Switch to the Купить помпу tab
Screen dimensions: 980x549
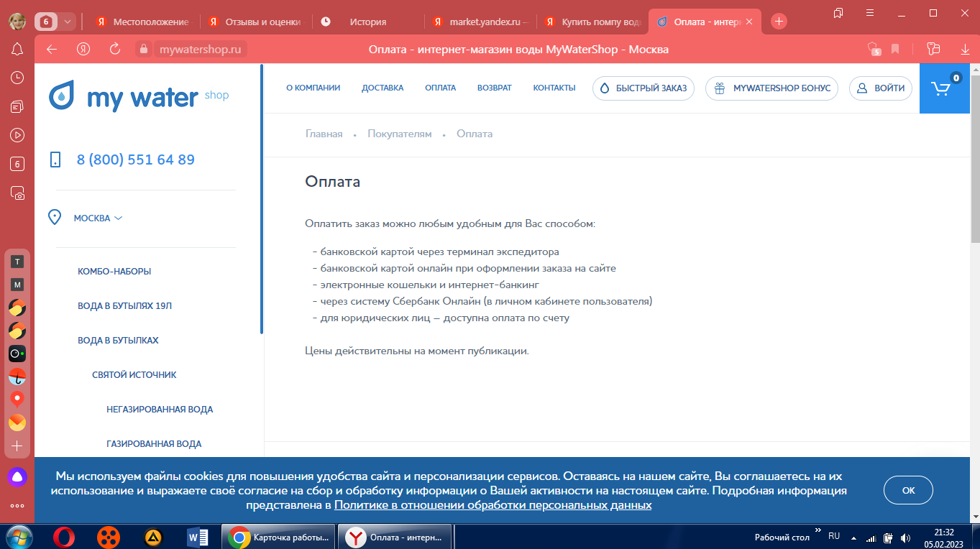click(x=592, y=22)
